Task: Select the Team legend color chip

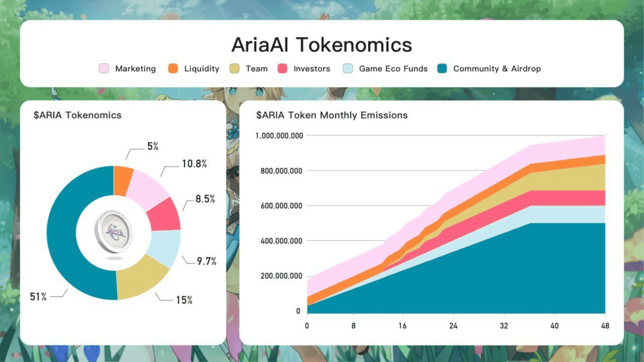Action: pos(234,68)
